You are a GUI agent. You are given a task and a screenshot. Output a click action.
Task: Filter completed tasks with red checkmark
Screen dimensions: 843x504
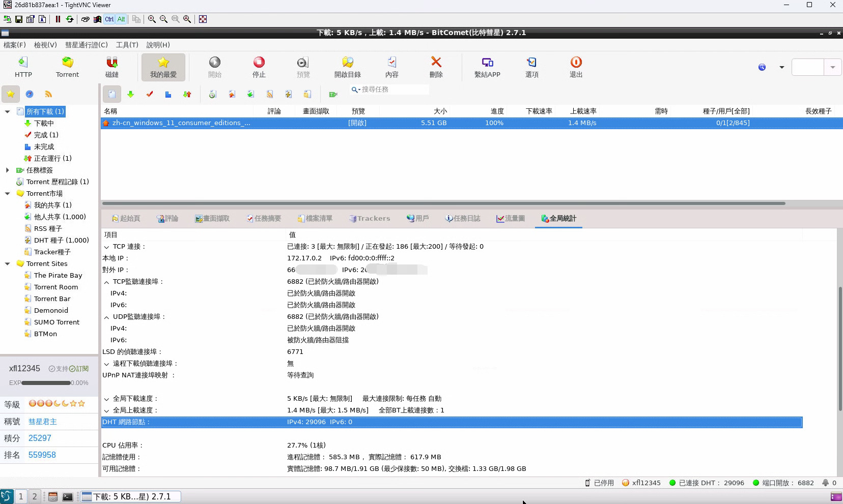150,94
